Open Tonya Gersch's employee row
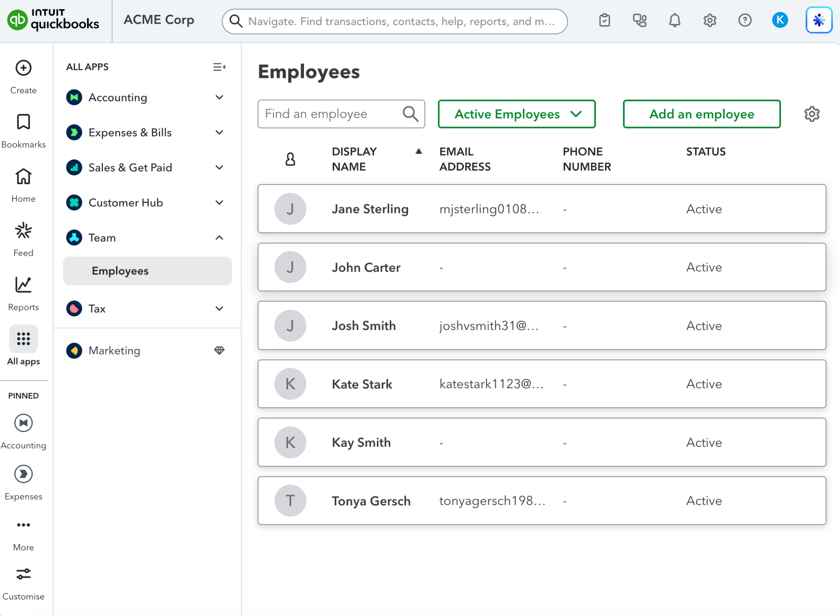 542,501
